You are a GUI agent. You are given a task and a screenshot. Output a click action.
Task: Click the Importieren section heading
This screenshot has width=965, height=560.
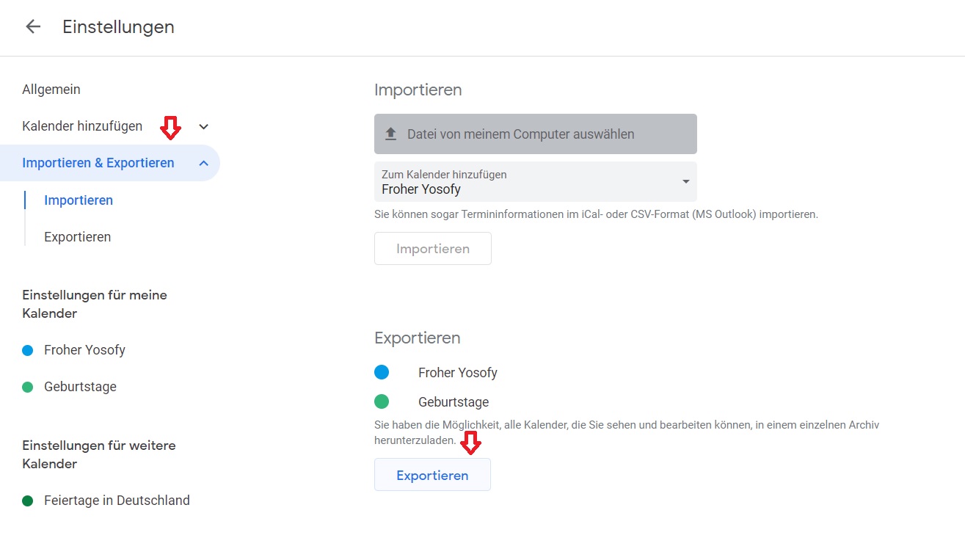click(418, 90)
